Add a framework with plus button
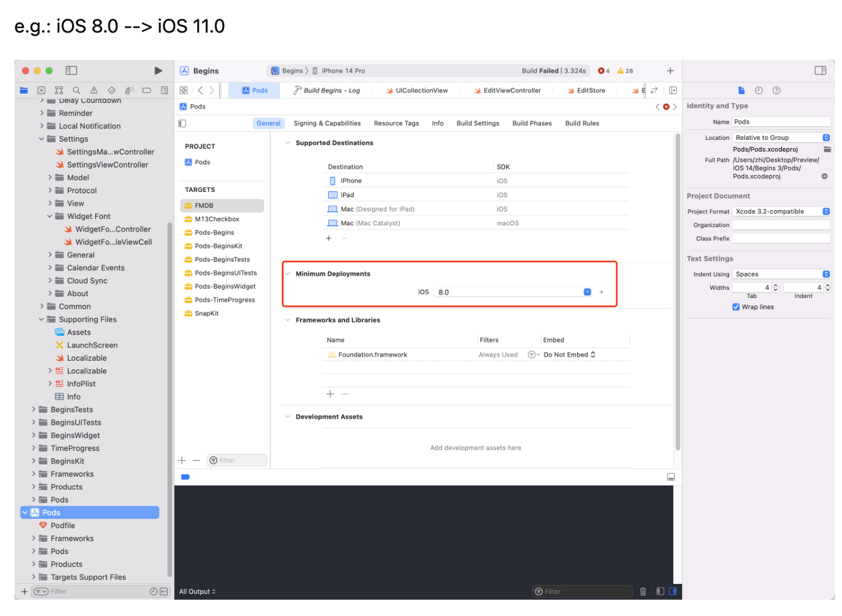This screenshot has height=616, width=842. tap(330, 394)
